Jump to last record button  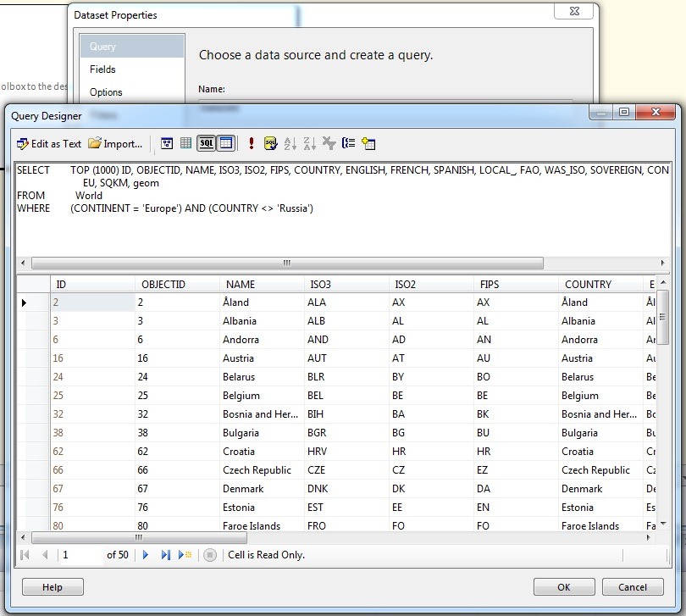(x=165, y=555)
